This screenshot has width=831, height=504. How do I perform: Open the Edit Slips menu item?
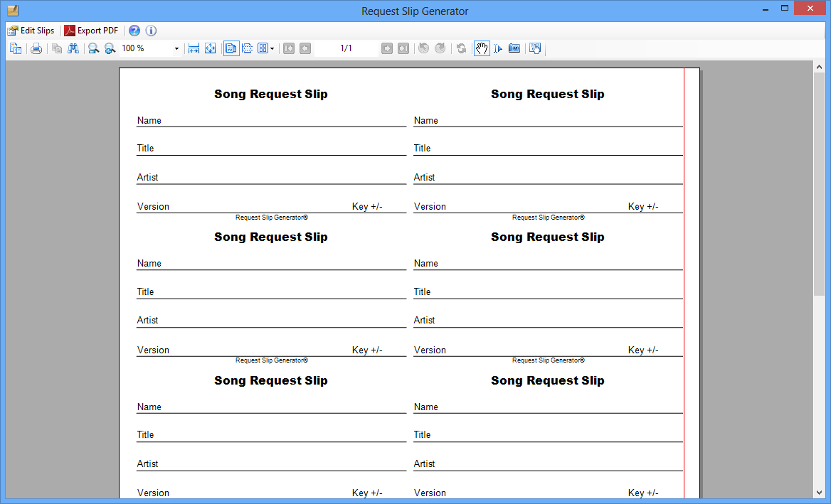point(31,31)
